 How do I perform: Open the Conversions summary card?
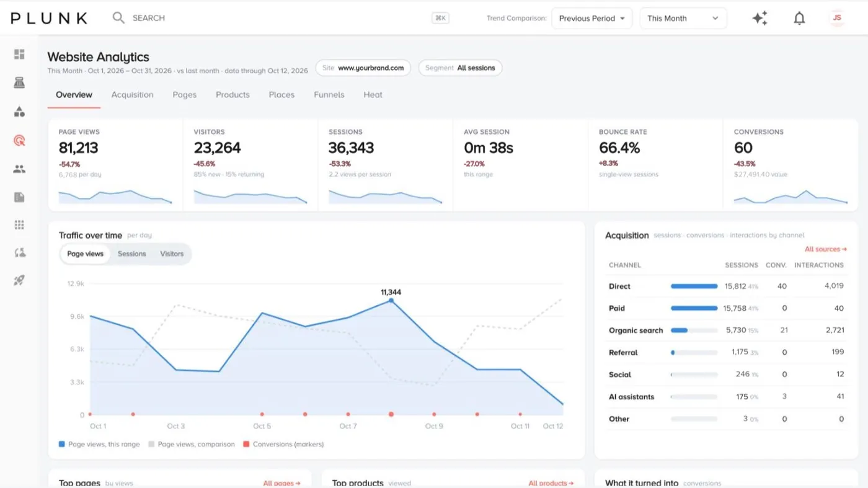790,165
